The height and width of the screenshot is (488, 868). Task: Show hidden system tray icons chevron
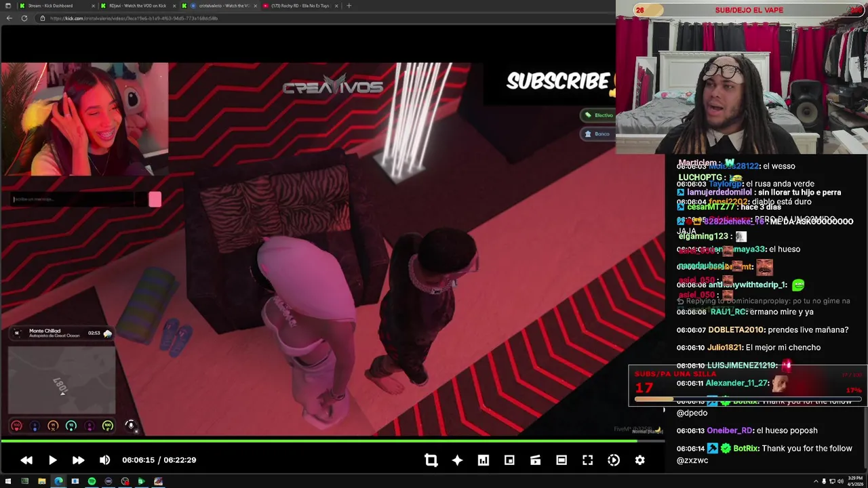click(x=816, y=481)
